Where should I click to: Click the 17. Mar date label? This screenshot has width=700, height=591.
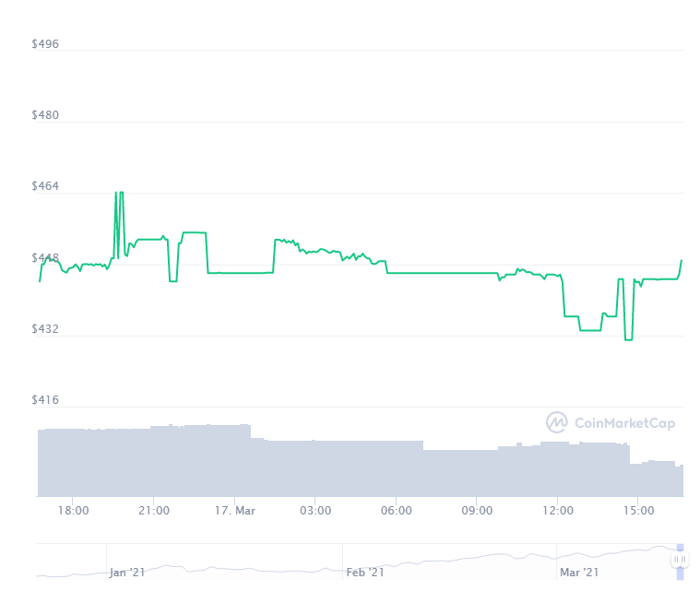click(235, 511)
